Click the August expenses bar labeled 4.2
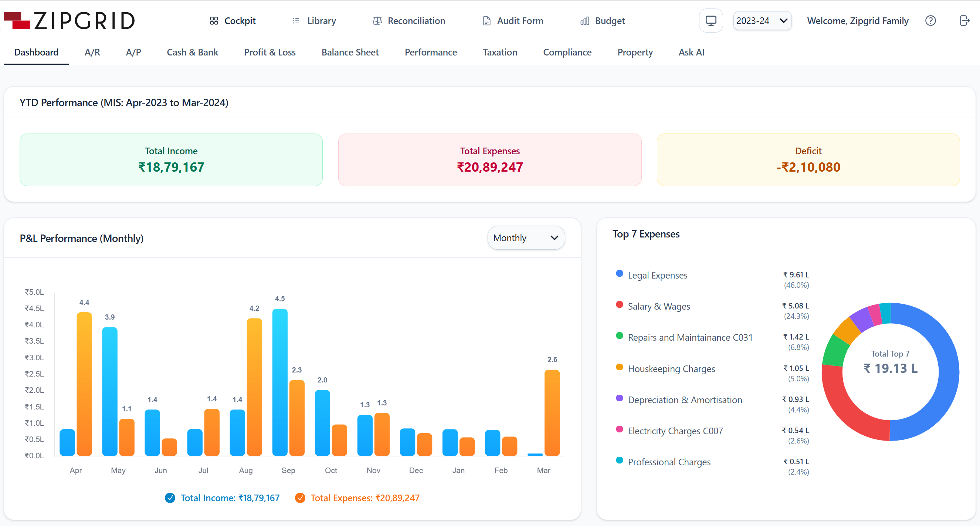Image resolution: width=980 pixels, height=526 pixels. [254, 387]
